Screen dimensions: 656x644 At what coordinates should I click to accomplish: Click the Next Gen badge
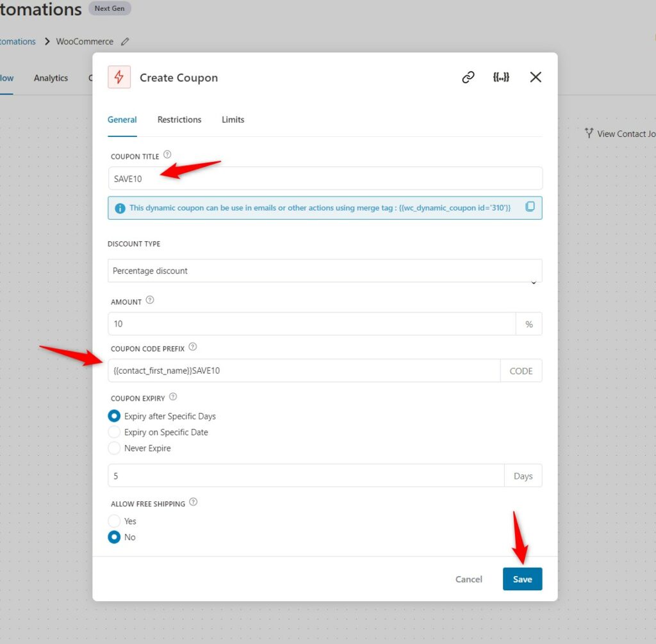click(x=110, y=8)
